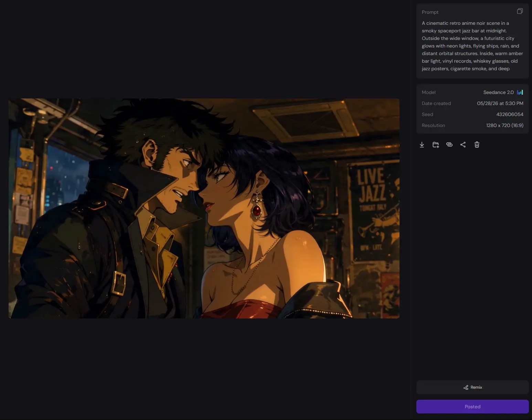Click the Seed label

427,114
